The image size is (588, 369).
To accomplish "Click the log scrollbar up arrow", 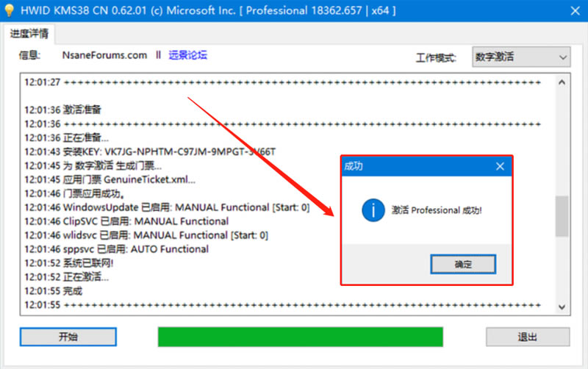I will pyautogui.click(x=562, y=82).
